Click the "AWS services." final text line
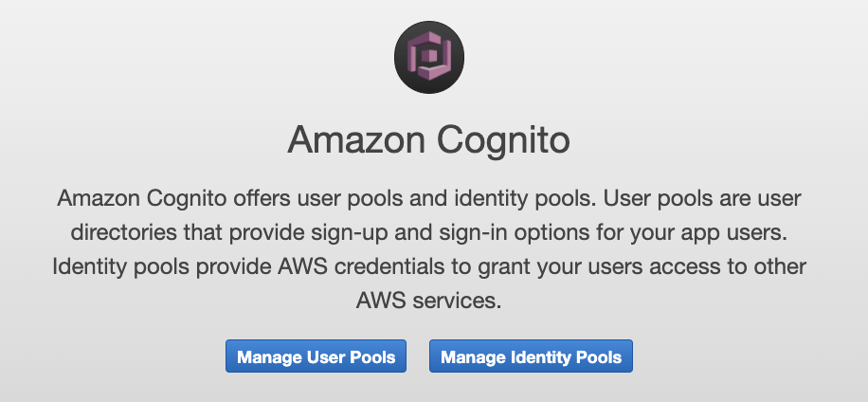 tap(429, 301)
